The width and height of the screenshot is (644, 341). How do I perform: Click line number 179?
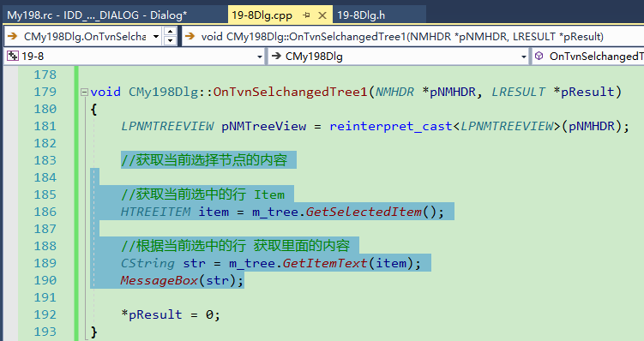(45, 92)
